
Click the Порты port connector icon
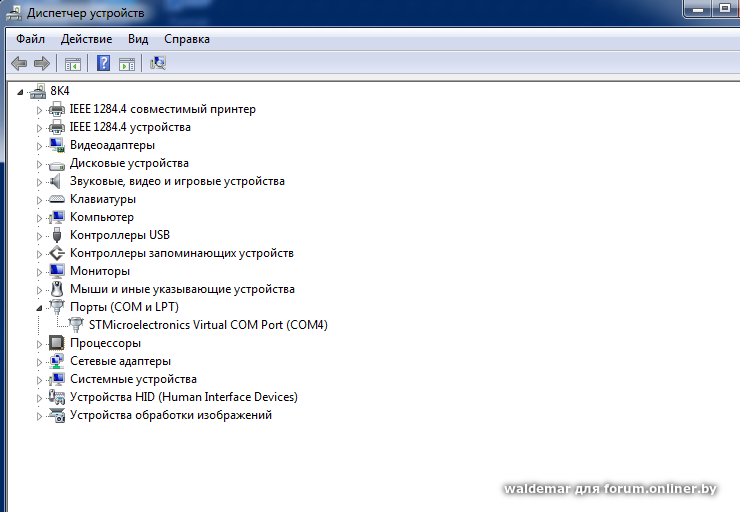coord(57,307)
